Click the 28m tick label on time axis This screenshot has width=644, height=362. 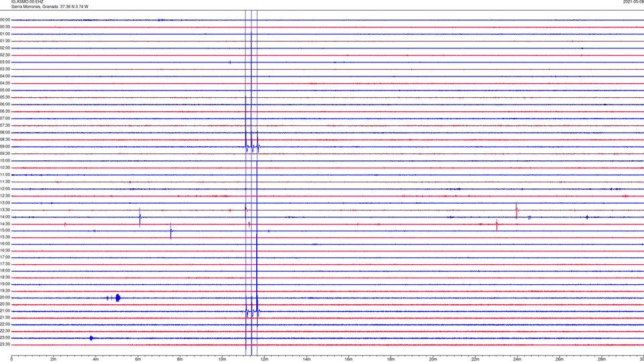click(602, 359)
